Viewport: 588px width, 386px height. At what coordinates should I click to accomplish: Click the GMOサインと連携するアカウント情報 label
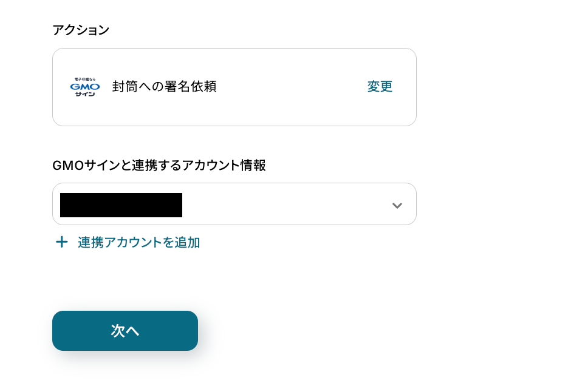click(x=159, y=165)
